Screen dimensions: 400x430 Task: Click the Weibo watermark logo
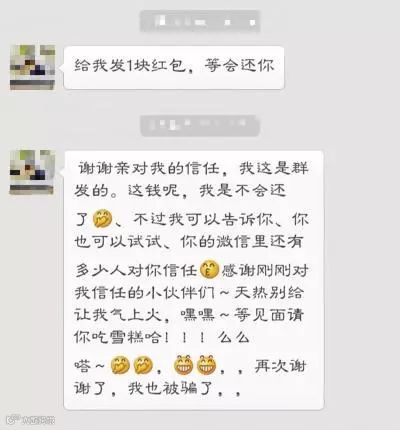click(x=31, y=420)
